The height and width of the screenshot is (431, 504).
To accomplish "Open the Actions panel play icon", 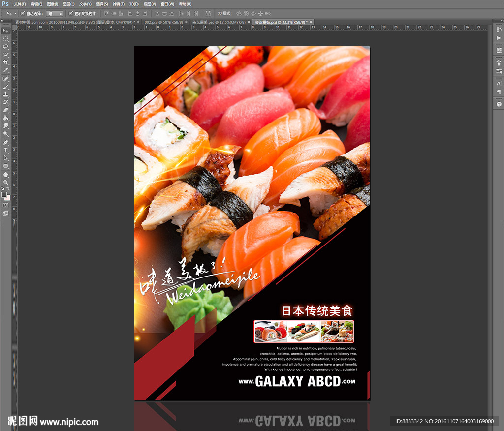I will coord(499,38).
